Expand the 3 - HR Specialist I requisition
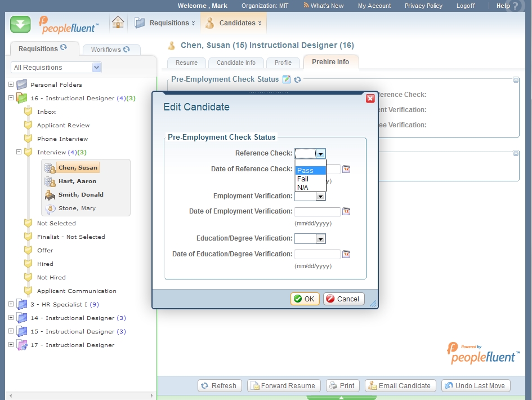The height and width of the screenshot is (400, 532). tap(11, 304)
